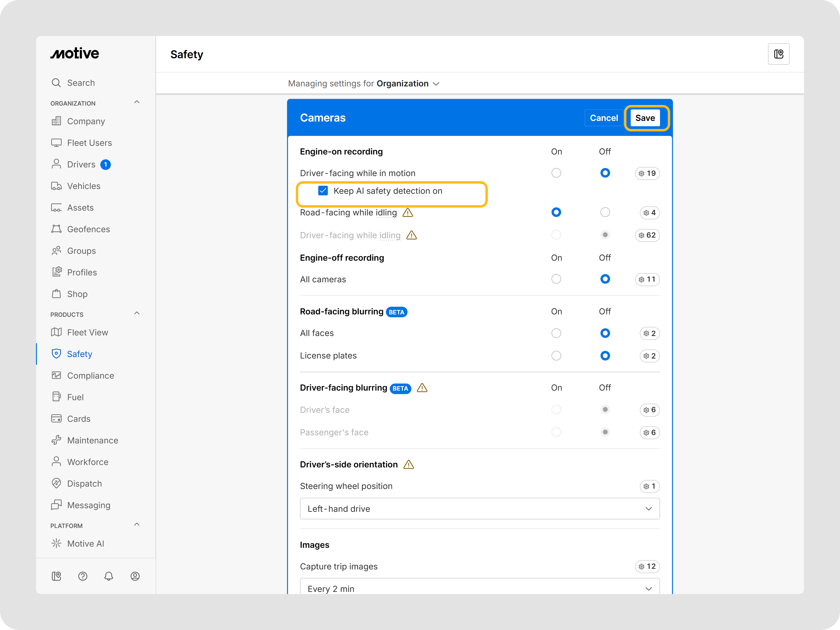Image resolution: width=840 pixels, height=630 pixels.
Task: Click the Safety page title
Action: point(187,54)
